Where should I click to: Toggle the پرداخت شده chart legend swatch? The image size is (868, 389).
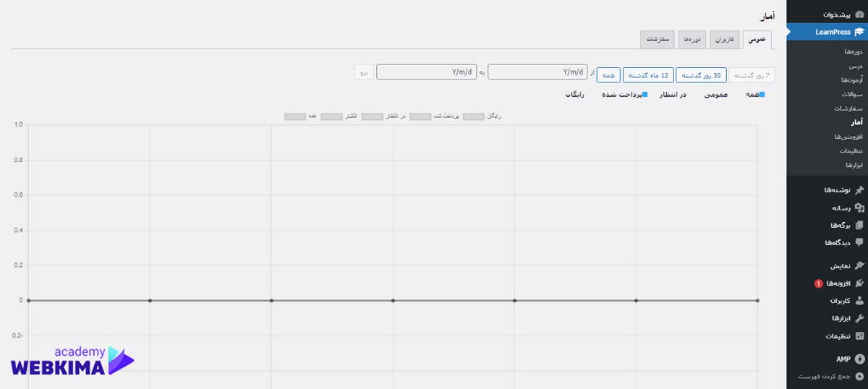tap(420, 116)
